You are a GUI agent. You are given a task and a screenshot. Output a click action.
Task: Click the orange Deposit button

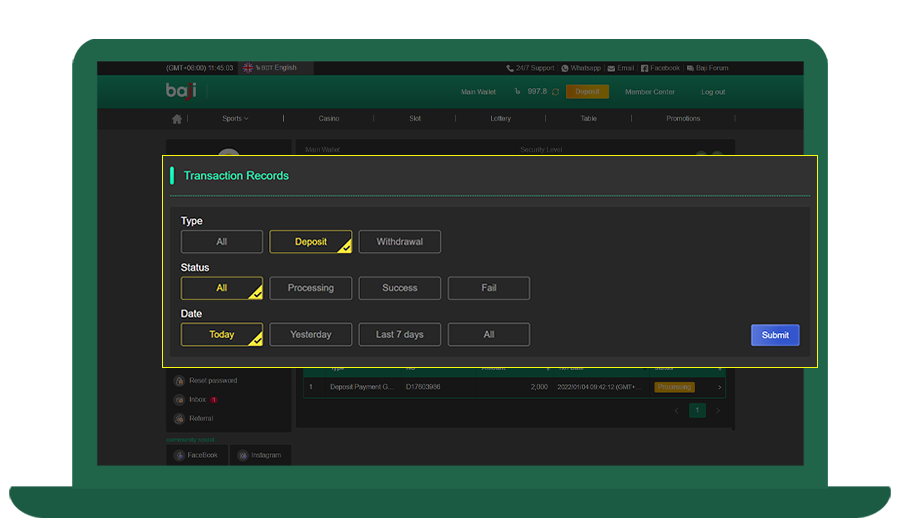point(587,92)
